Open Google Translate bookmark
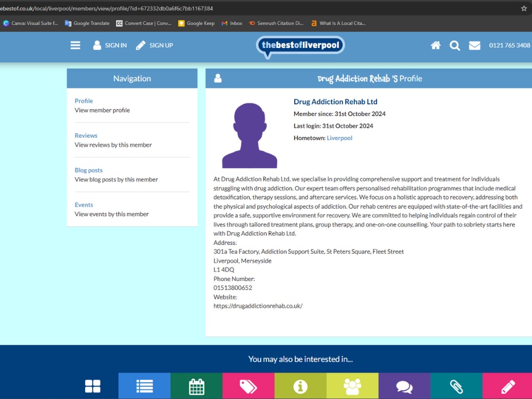The height and width of the screenshot is (399, 532). (x=87, y=23)
